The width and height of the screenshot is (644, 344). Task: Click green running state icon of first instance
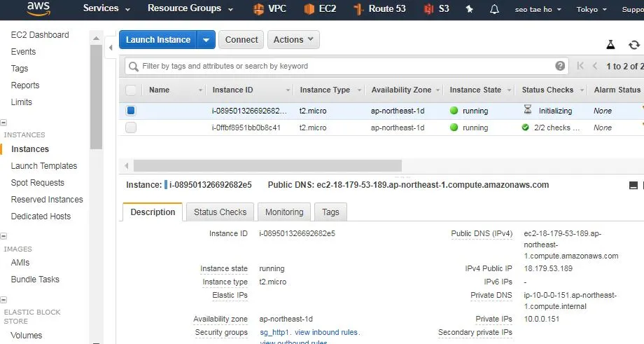click(454, 111)
